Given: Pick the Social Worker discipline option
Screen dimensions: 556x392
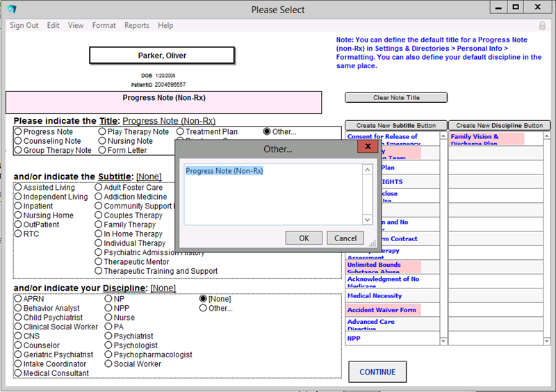Looking at the screenshot, I should pyautogui.click(x=108, y=364).
